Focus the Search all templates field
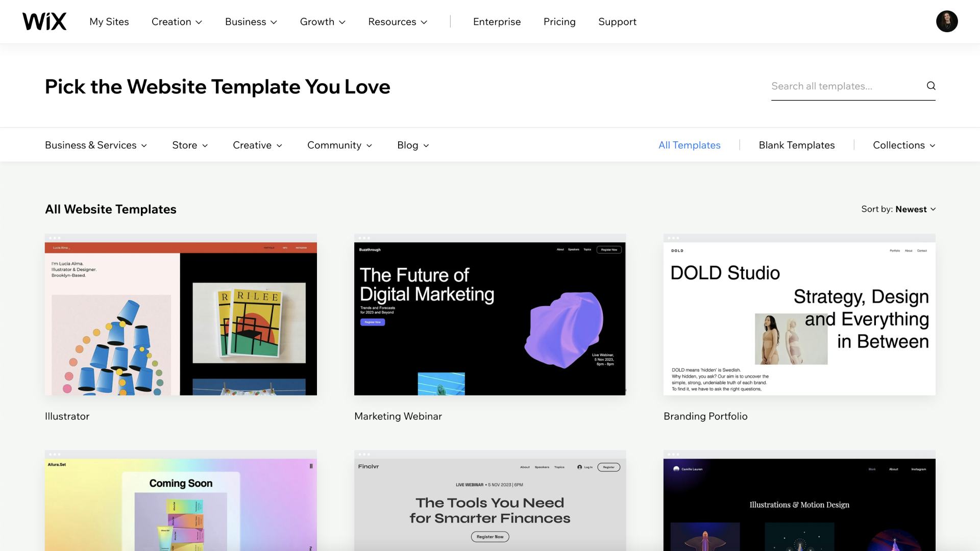The height and width of the screenshot is (551, 980). click(845, 86)
